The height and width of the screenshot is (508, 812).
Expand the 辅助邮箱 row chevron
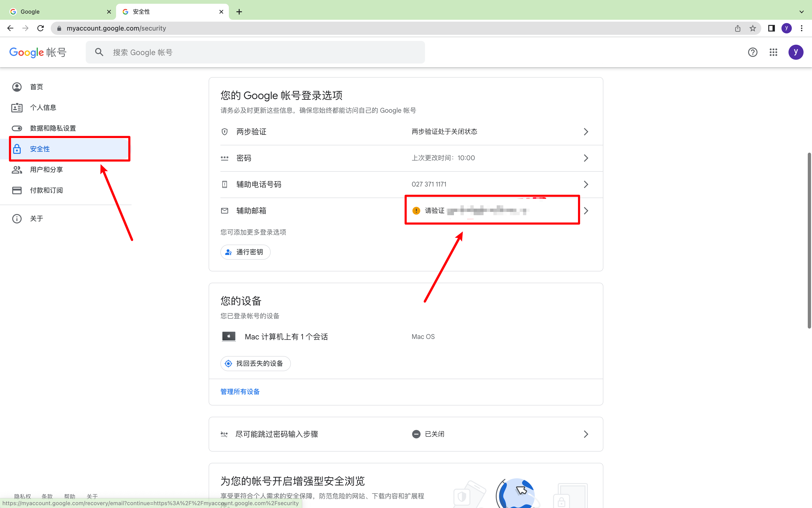(586, 211)
